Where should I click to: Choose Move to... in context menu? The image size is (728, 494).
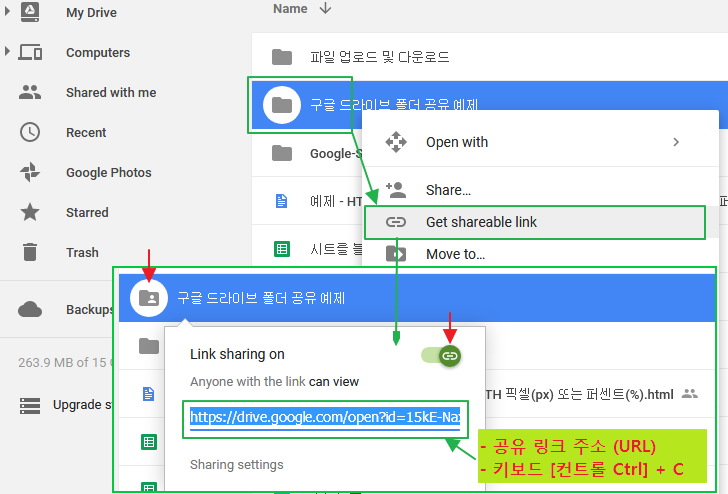[x=540, y=254]
